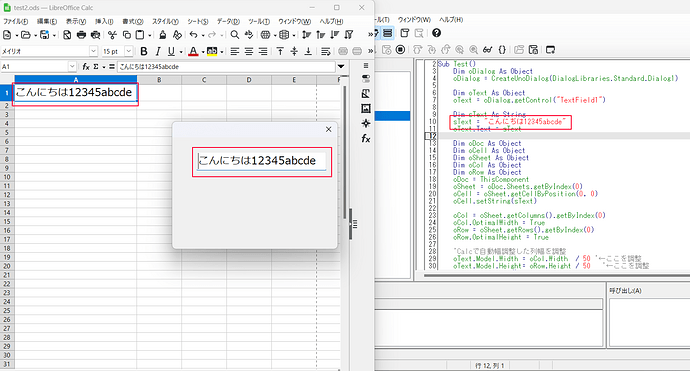Click the Print icon in Calc toolbar
Screen dimensions: 690x371
[81, 35]
